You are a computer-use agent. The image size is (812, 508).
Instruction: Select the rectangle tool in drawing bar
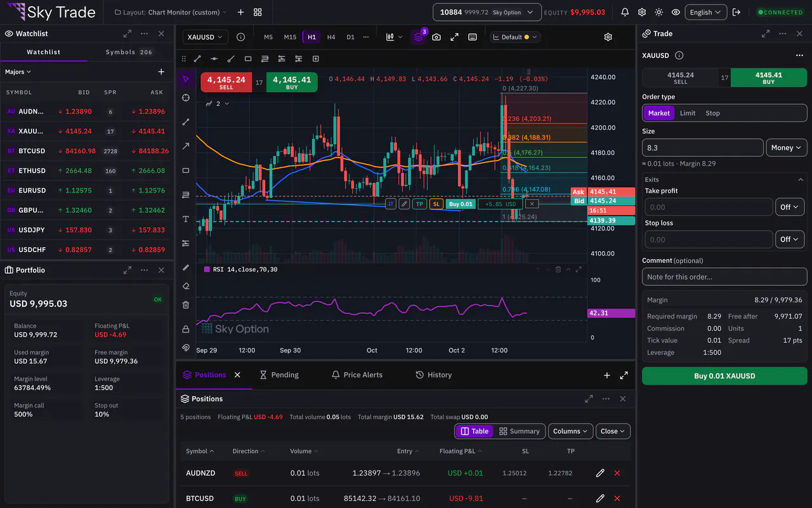click(x=248, y=59)
